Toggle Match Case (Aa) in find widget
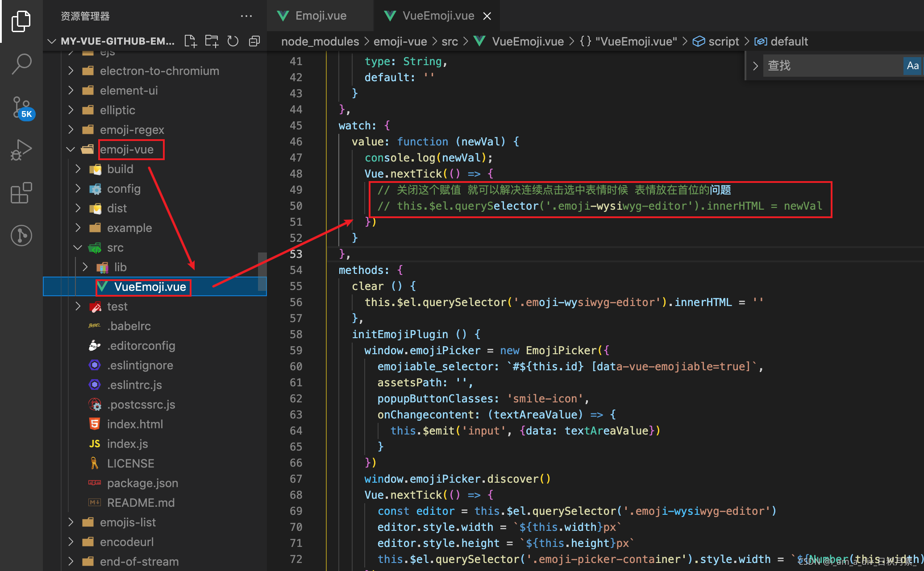The width and height of the screenshot is (924, 571). click(x=912, y=66)
